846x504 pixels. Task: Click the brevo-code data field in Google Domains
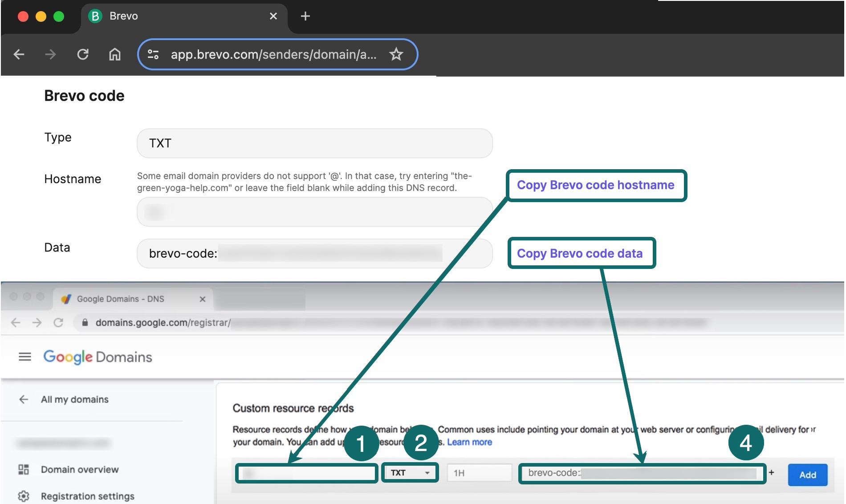pyautogui.click(x=643, y=473)
